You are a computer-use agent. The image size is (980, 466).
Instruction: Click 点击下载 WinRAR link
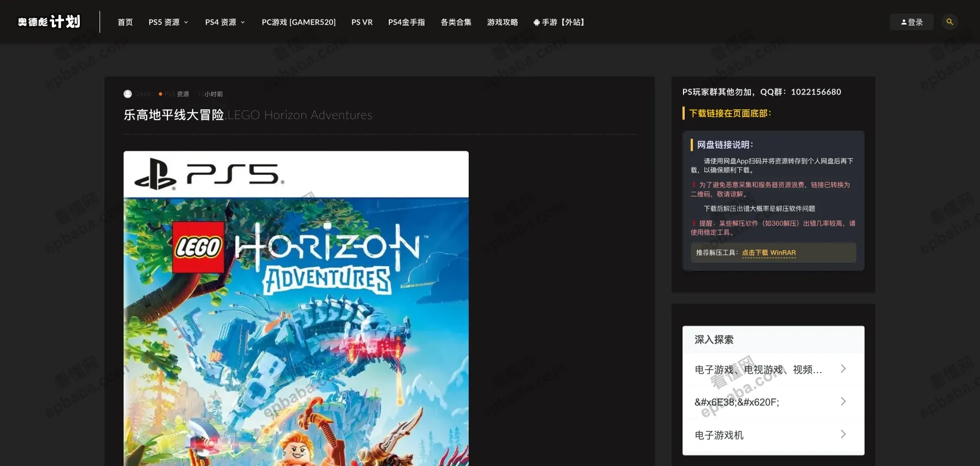[769, 252]
